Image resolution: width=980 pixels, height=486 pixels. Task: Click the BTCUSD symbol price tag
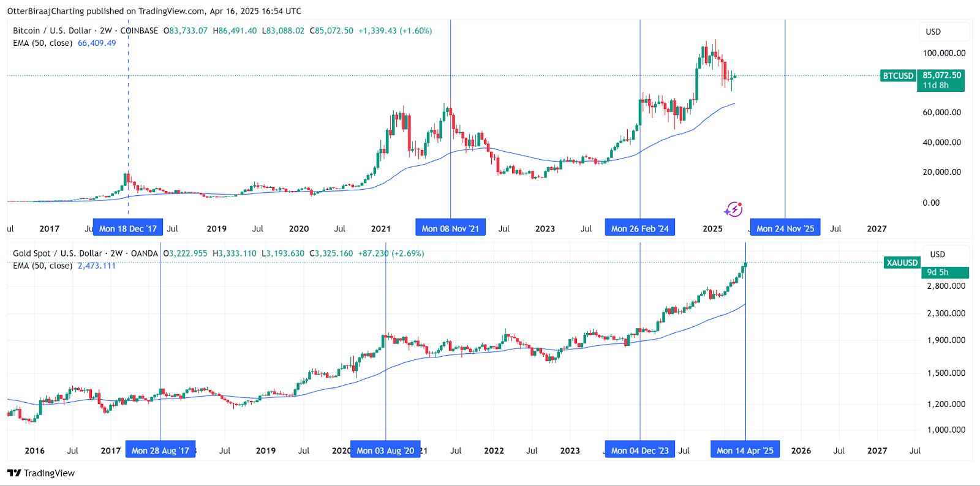(898, 76)
